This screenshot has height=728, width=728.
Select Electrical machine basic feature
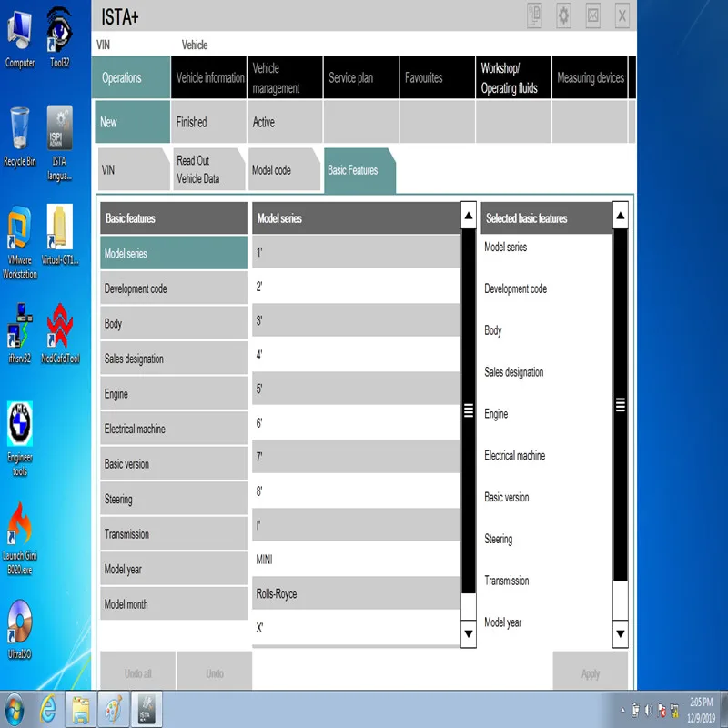tap(174, 429)
